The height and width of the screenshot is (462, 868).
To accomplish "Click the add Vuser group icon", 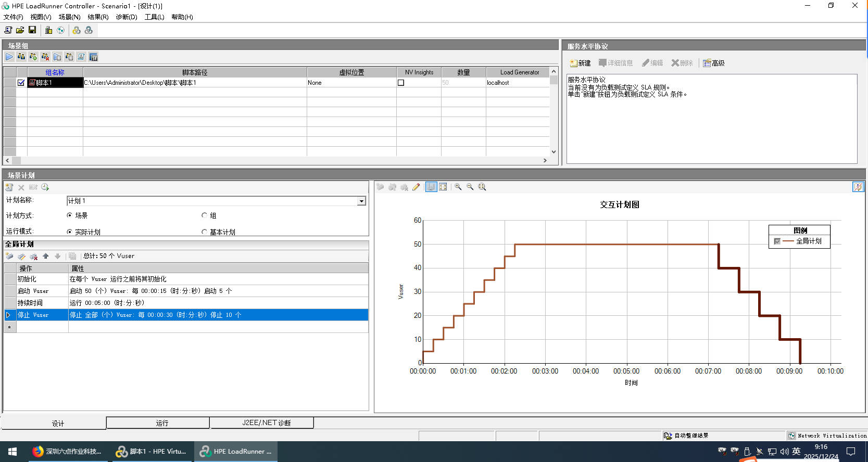I will pyautogui.click(x=33, y=57).
